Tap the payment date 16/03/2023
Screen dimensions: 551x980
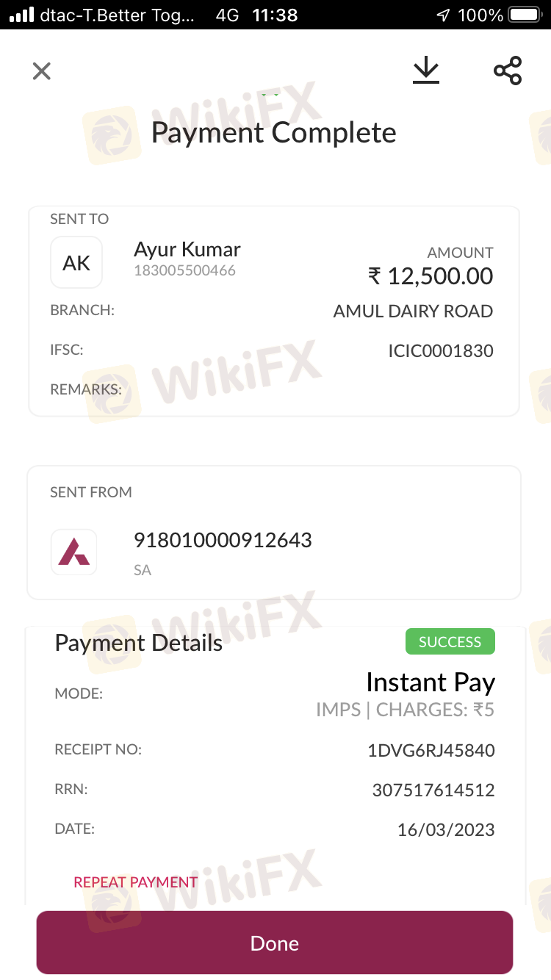[x=445, y=830]
